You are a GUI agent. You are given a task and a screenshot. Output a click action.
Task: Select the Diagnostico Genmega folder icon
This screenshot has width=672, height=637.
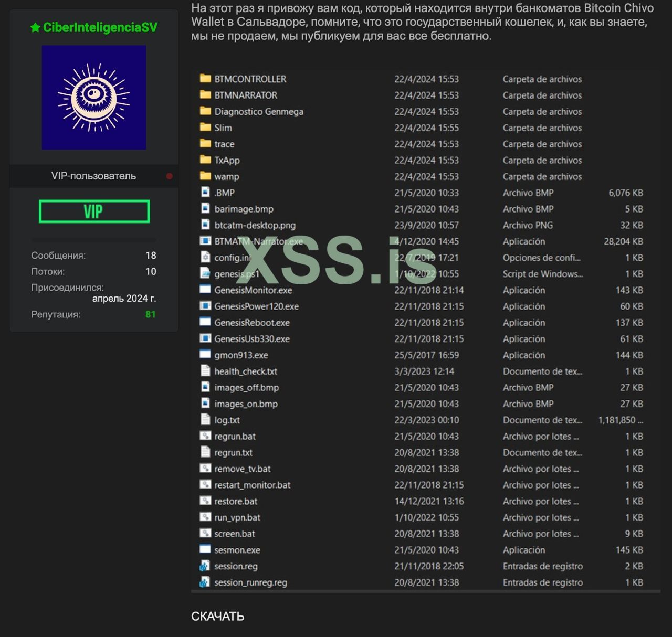point(205,111)
